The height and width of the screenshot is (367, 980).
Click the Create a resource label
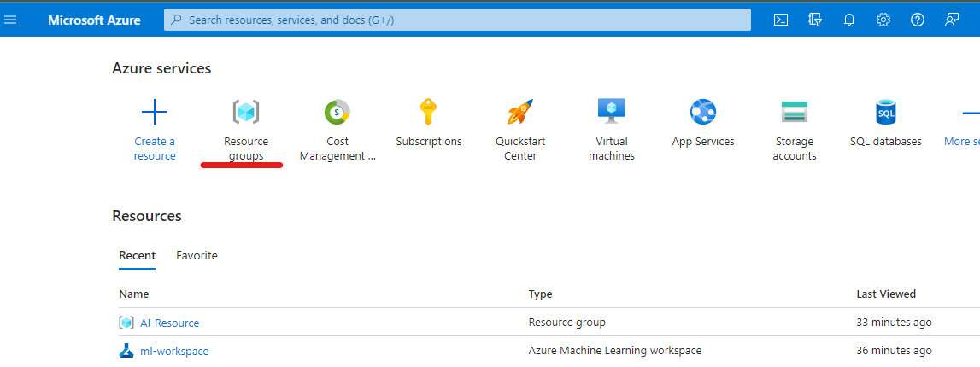155,149
